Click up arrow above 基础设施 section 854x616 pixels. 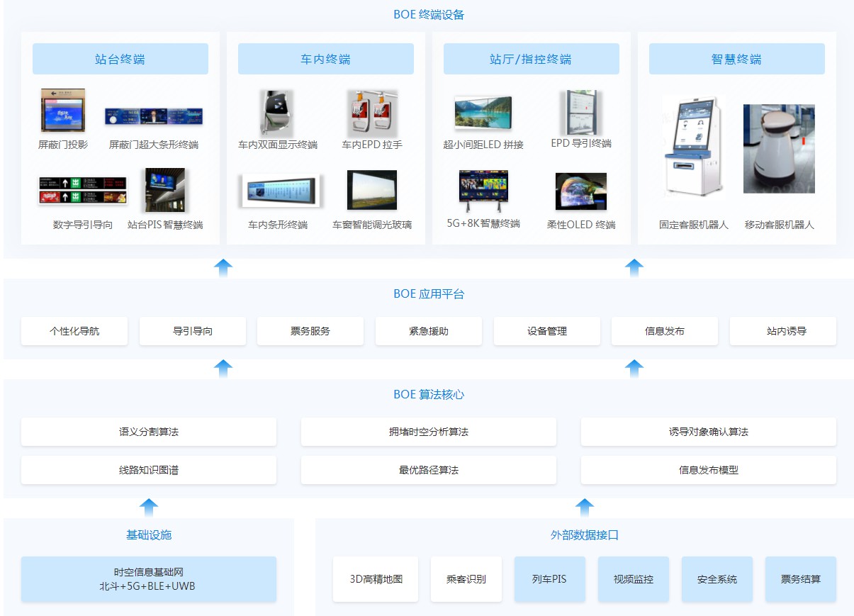click(148, 507)
